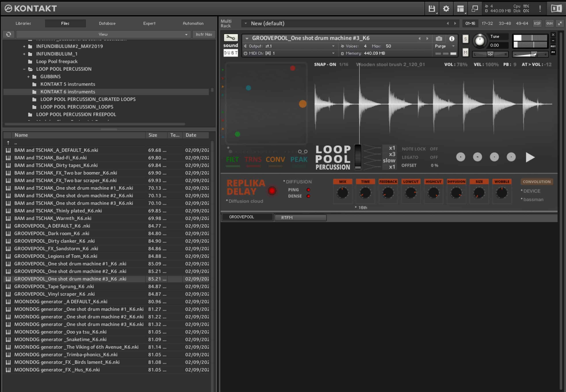
Task: Click the first round pad button
Action: pyautogui.click(x=461, y=157)
